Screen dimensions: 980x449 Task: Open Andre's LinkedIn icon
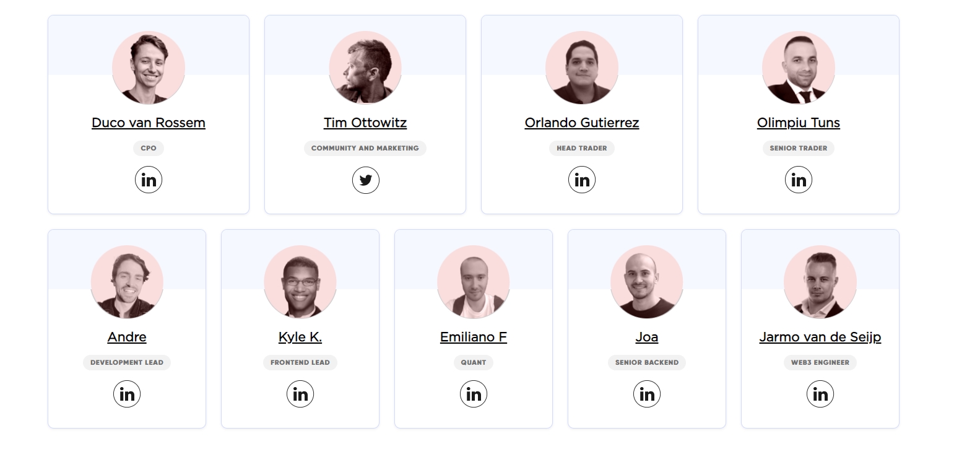click(127, 395)
